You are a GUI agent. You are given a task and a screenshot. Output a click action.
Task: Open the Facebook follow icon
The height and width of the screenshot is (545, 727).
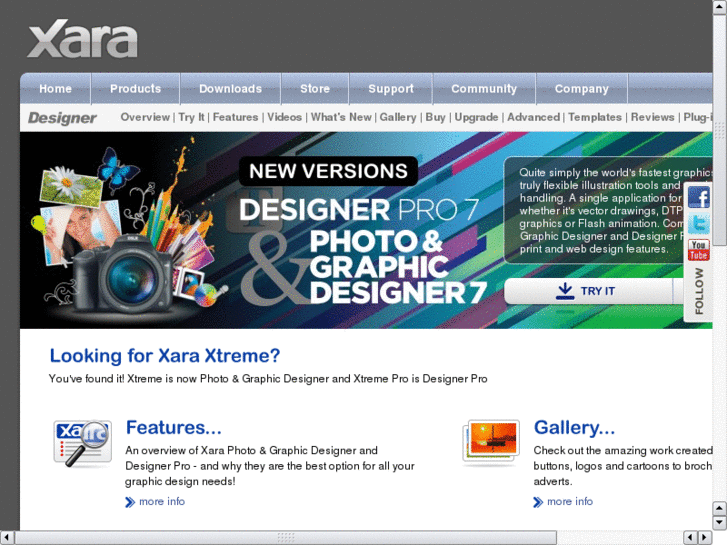(x=698, y=198)
